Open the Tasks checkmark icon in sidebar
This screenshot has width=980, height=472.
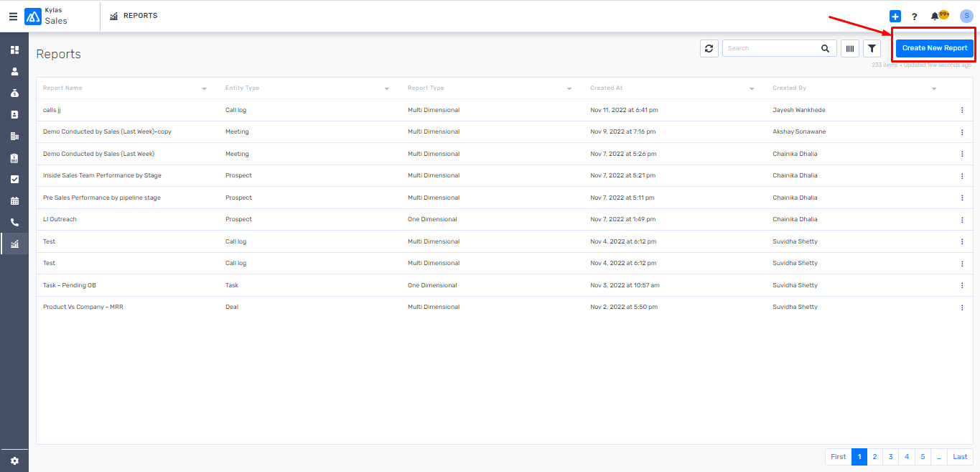point(14,180)
